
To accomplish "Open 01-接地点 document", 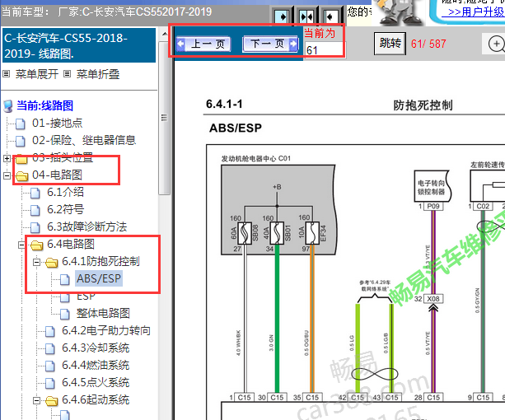I will coord(58,123).
